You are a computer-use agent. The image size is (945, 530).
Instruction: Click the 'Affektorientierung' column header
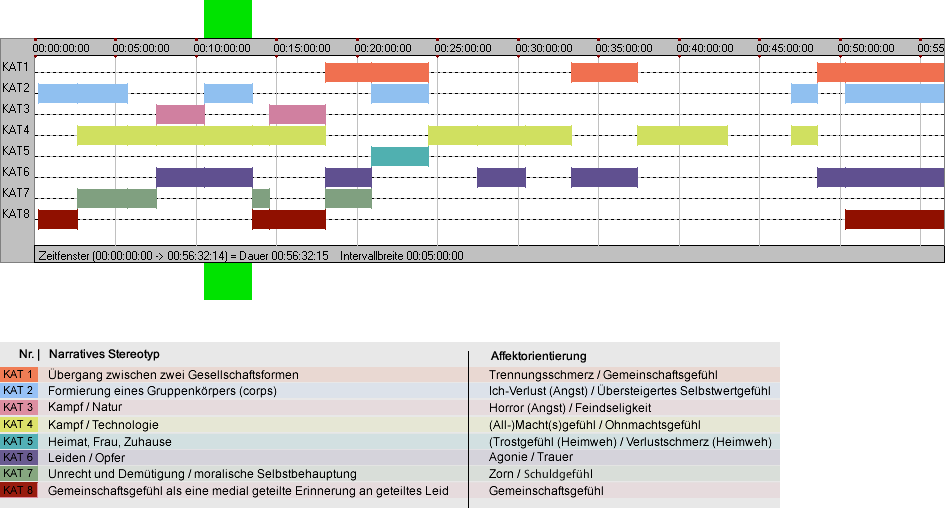(x=538, y=356)
